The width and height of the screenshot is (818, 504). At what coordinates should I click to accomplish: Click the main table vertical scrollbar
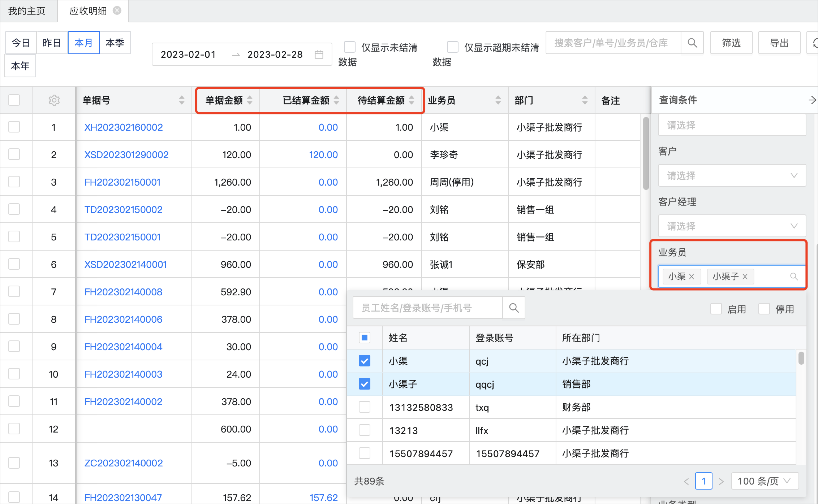[x=646, y=153]
